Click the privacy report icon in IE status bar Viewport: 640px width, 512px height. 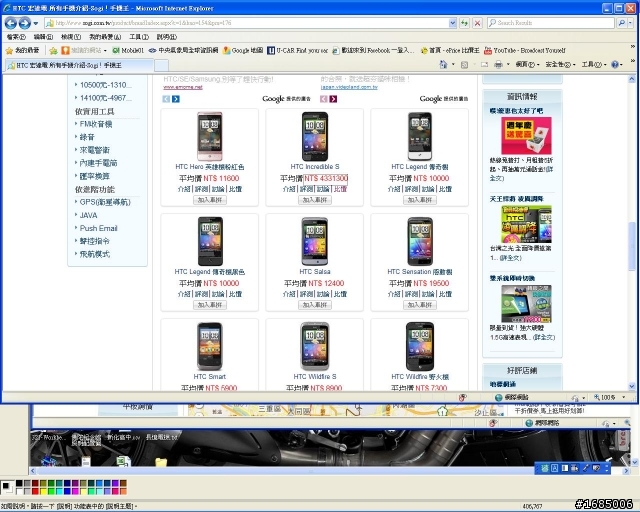point(462,397)
